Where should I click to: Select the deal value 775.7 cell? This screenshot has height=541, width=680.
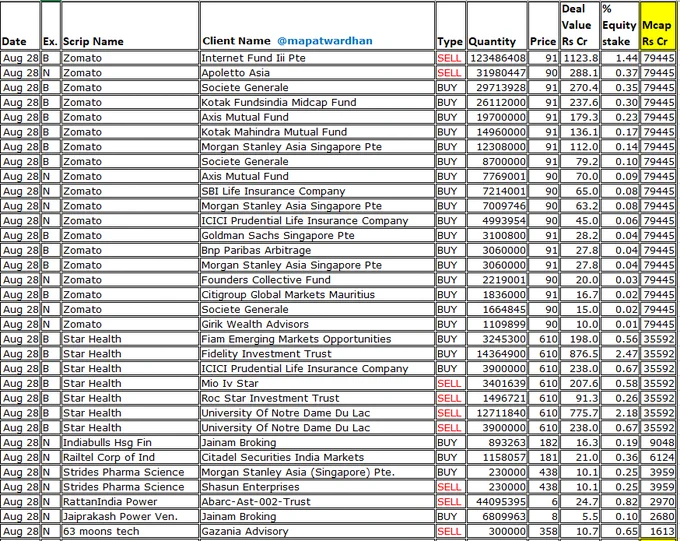pos(580,413)
